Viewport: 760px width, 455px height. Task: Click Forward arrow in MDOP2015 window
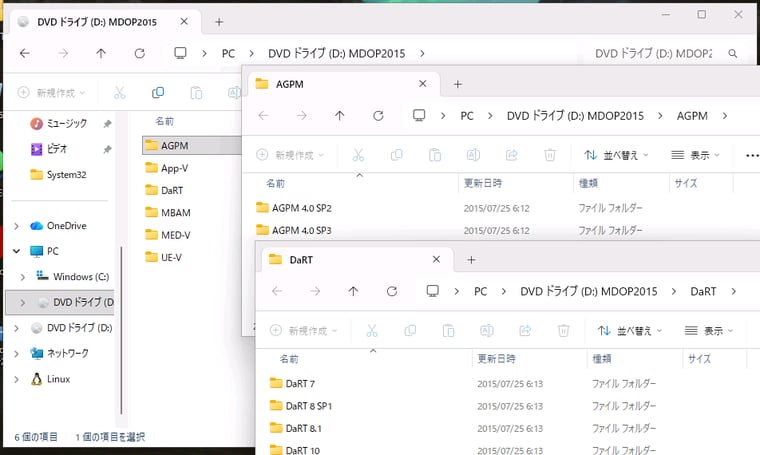(x=63, y=53)
